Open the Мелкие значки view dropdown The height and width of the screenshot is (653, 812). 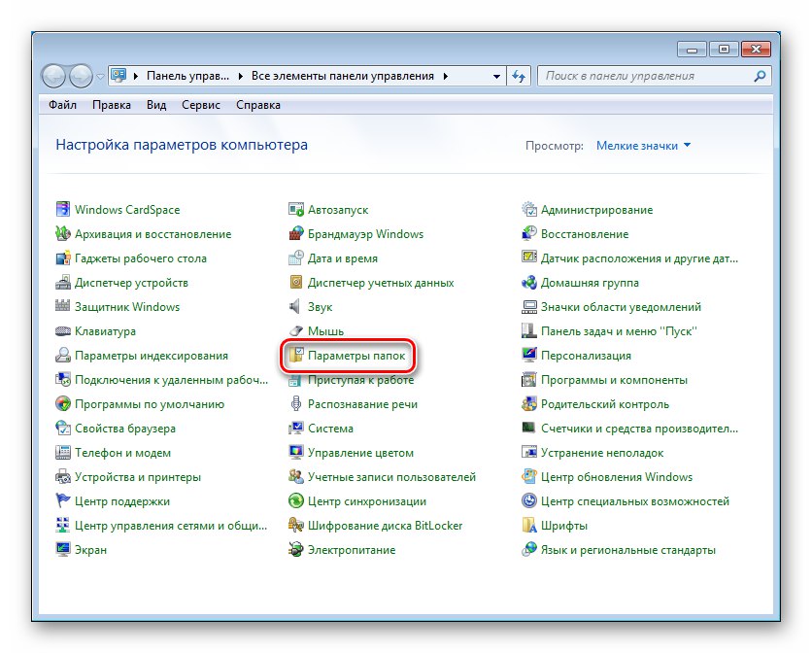click(x=643, y=146)
